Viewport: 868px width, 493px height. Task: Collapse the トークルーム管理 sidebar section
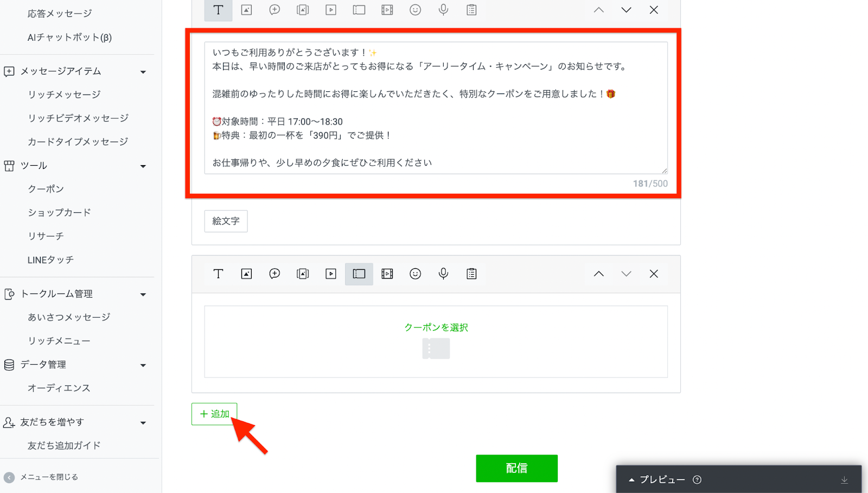[143, 294]
